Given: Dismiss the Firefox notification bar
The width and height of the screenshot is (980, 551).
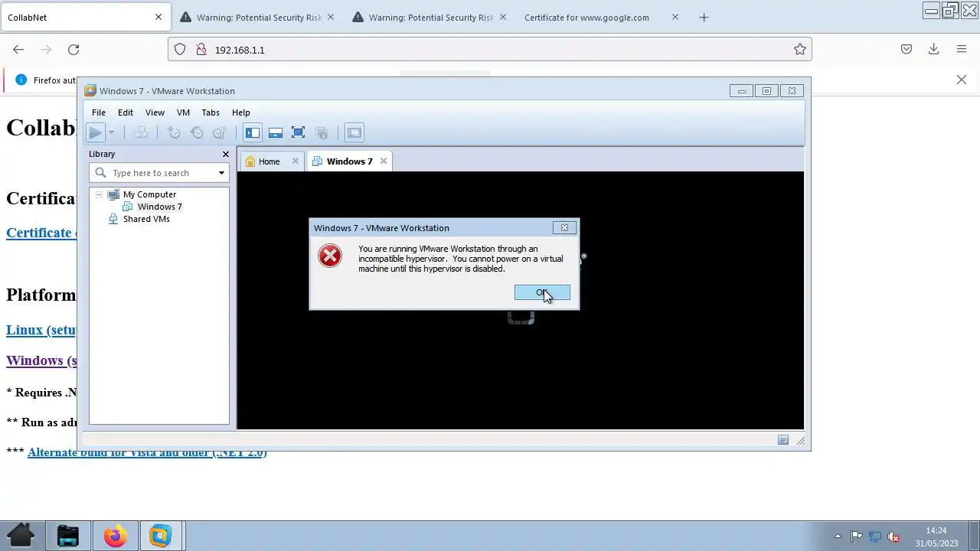Looking at the screenshot, I should (x=962, y=80).
